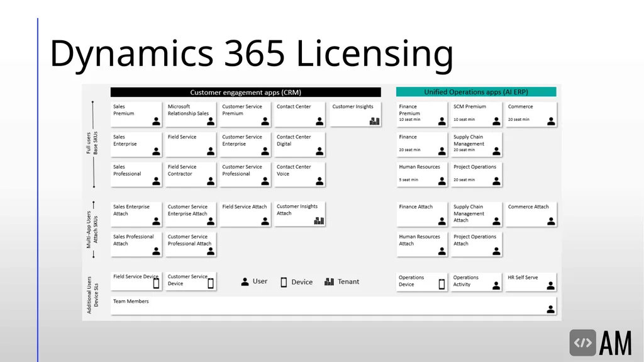Click the AM code logo icon
Image resolution: width=644 pixels, height=362 pixels.
[x=582, y=342]
